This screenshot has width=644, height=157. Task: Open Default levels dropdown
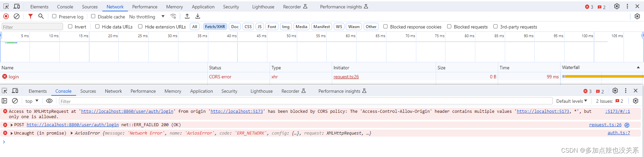point(572,101)
